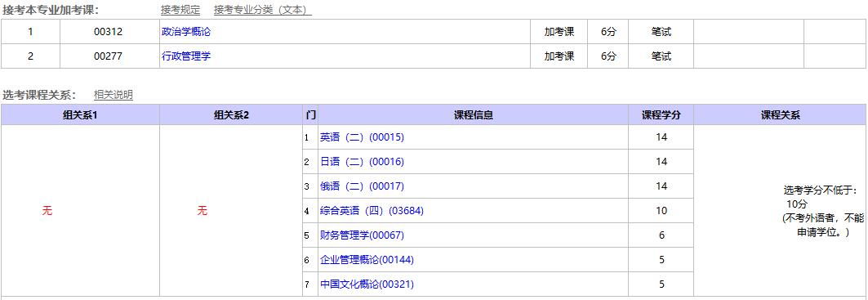Click the 课程关系 column header
This screenshot has height=300, width=868.
pyautogui.click(x=780, y=114)
